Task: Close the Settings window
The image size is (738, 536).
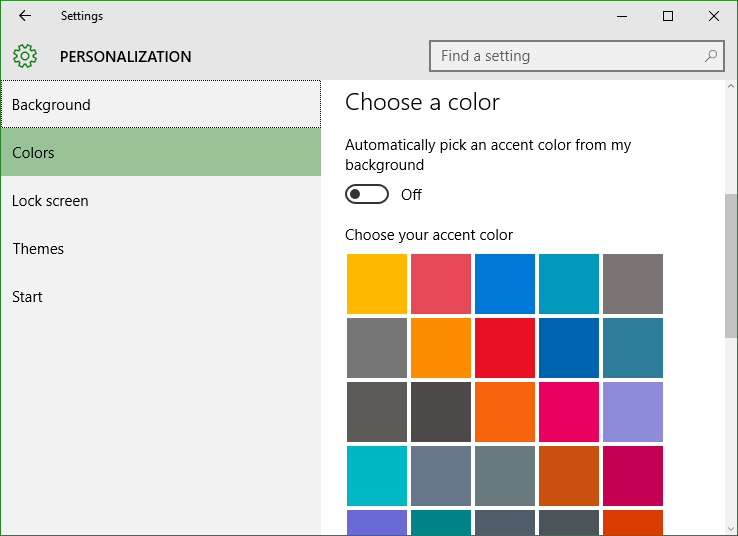Action: coord(714,16)
